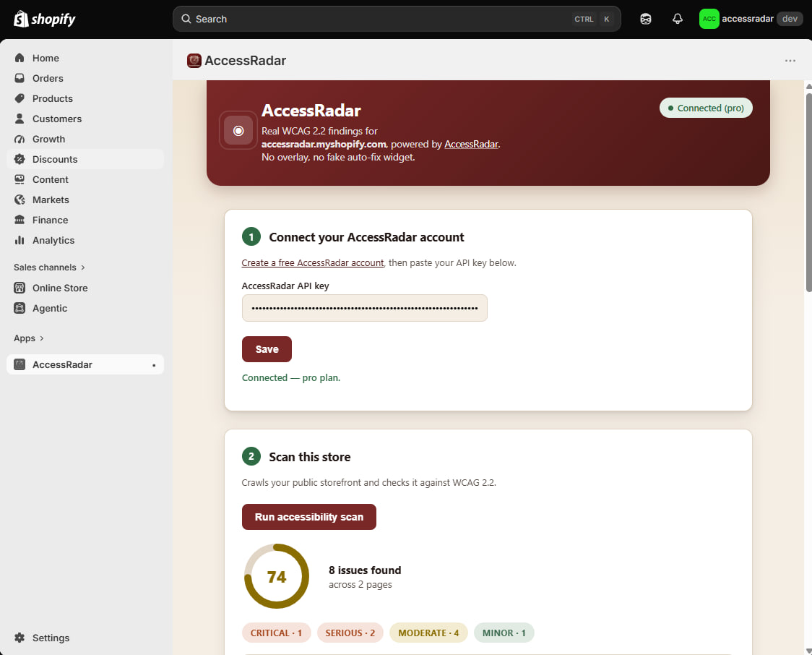Image resolution: width=812 pixels, height=655 pixels.
Task: Go to Home menu item
Action: point(85,58)
